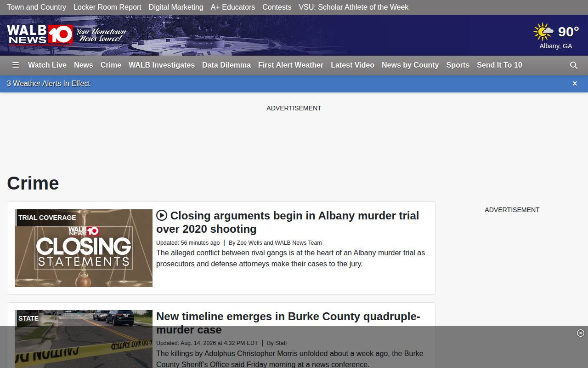588x368 pixels.
Task: Open the Data Dilemma section
Action: pyautogui.click(x=226, y=65)
